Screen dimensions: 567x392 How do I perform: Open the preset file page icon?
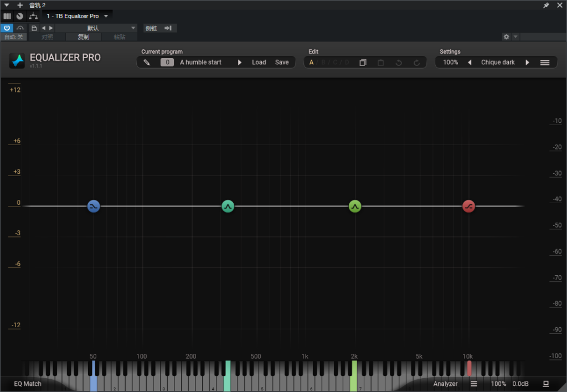pos(34,28)
